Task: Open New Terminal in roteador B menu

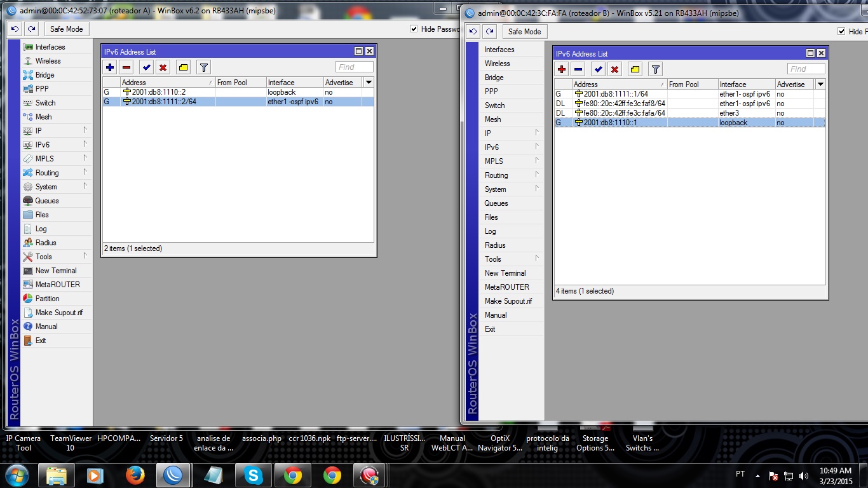Action: click(512, 273)
